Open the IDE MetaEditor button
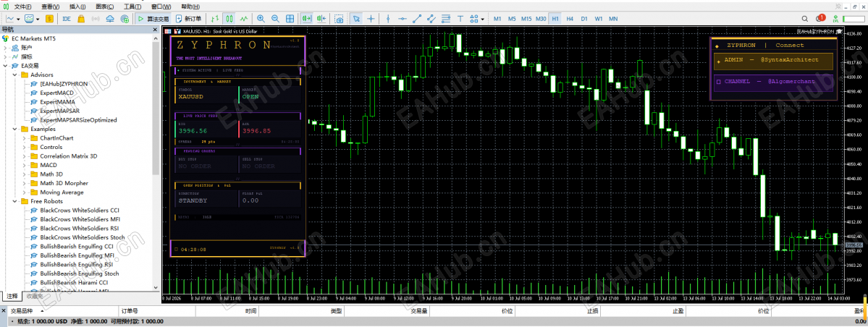 pyautogui.click(x=67, y=18)
